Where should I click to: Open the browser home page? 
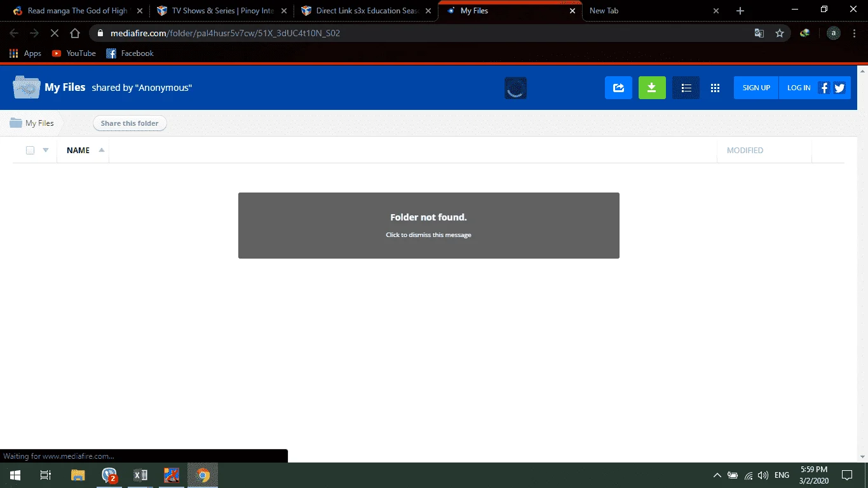point(75,33)
